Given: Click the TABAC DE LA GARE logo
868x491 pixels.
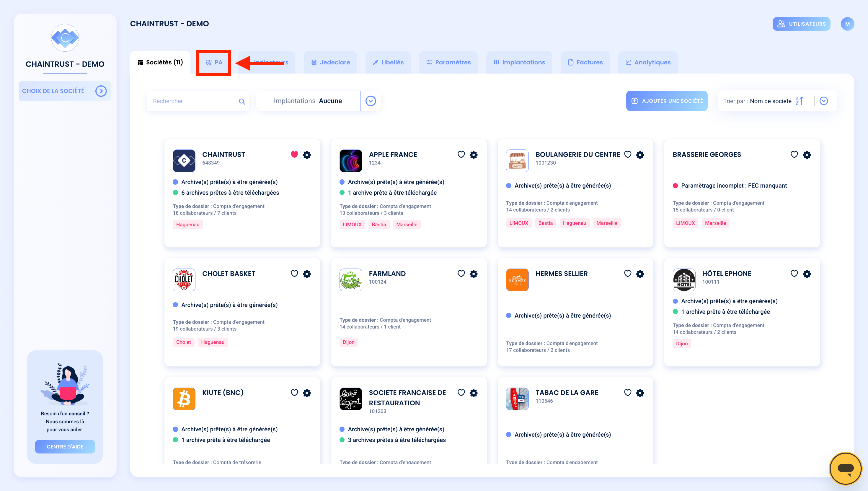Looking at the screenshot, I should [x=517, y=399].
